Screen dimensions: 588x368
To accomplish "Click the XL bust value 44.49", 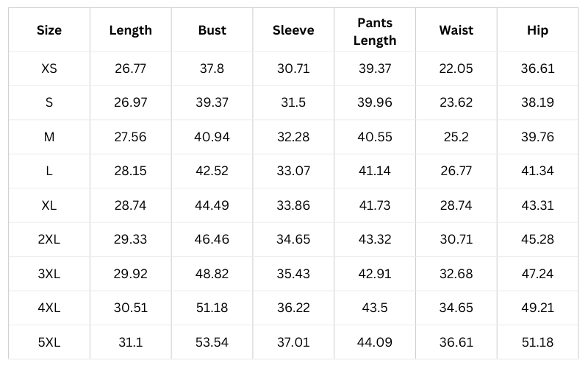I will [x=212, y=205].
